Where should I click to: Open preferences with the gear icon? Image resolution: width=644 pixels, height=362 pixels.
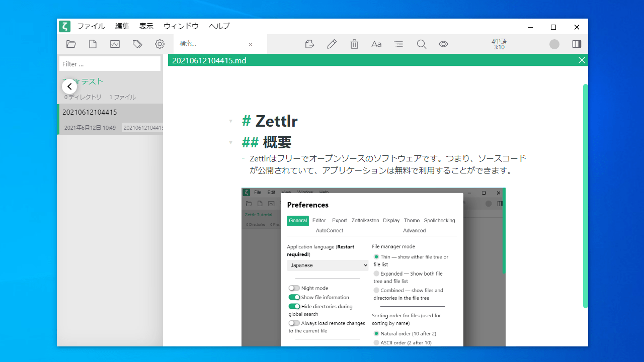(x=159, y=44)
